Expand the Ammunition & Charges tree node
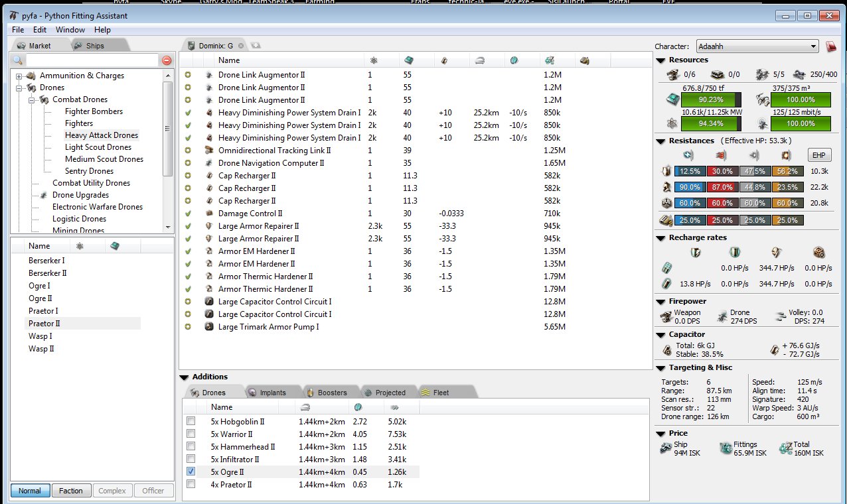Screen dimensions: 847x504 click(x=19, y=76)
